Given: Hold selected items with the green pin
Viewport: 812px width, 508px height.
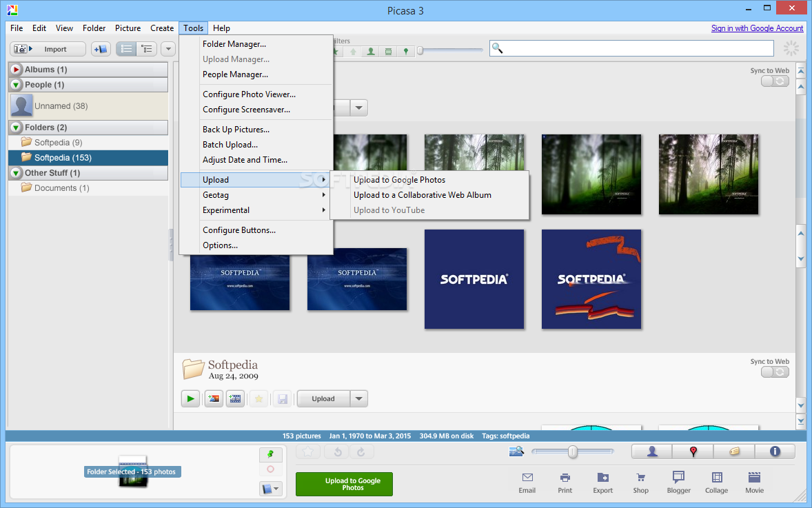Looking at the screenshot, I should coord(270,454).
